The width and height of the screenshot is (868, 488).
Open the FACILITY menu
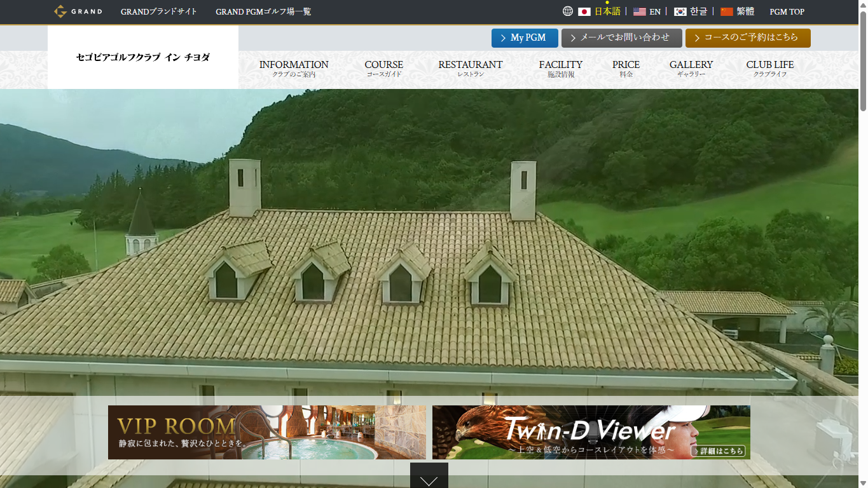point(561,69)
